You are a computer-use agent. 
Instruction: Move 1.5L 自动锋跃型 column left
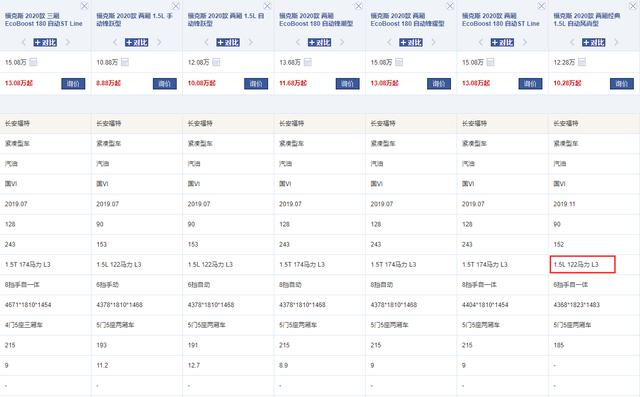tap(207, 42)
